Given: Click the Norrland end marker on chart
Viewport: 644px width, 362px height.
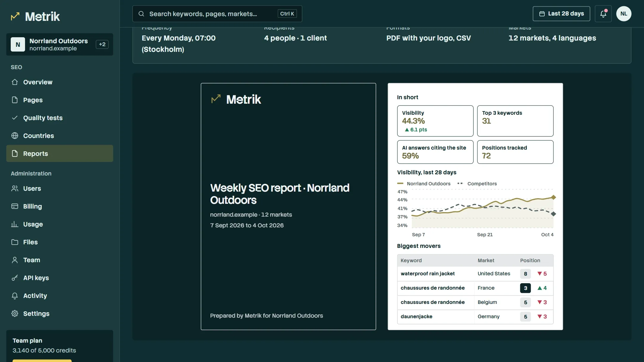Looking at the screenshot, I should (553, 197).
